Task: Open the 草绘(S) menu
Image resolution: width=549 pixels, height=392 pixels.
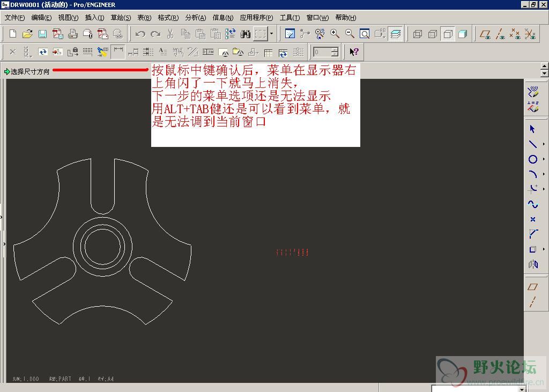Action: [121, 18]
